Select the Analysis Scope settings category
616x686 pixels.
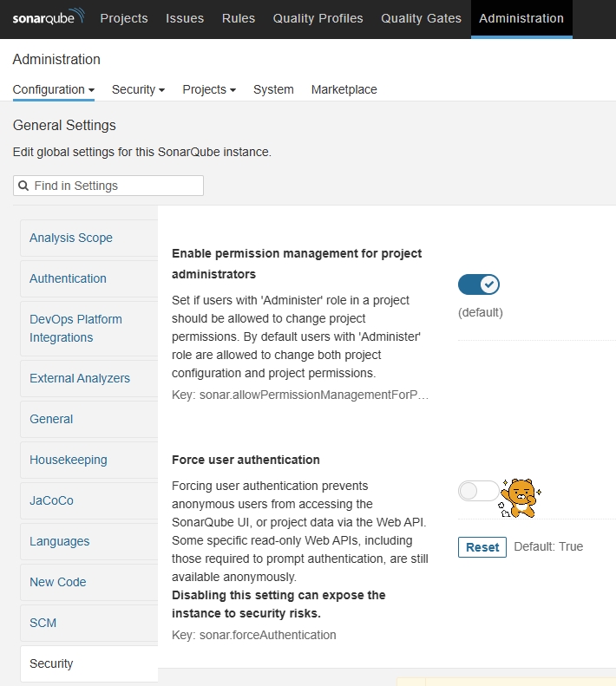pyautogui.click(x=88, y=238)
